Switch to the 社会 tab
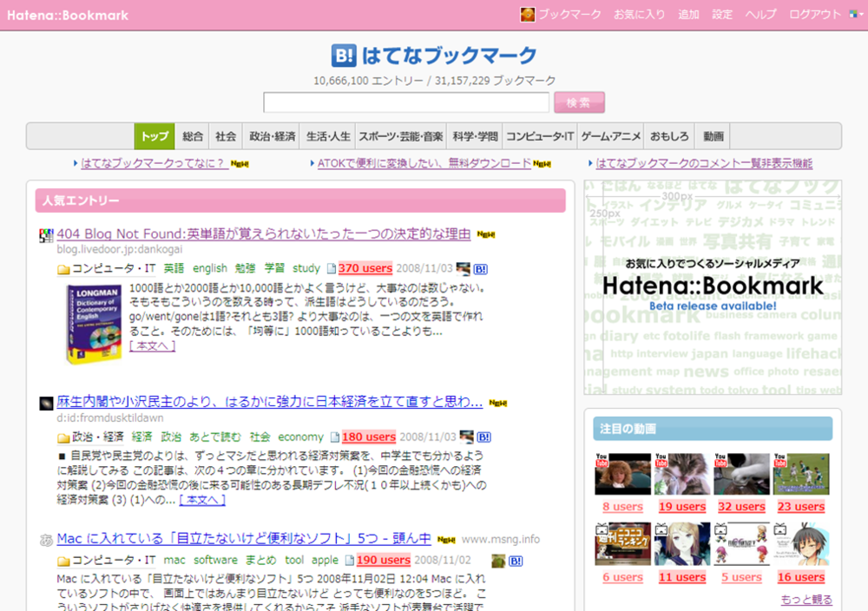 [226, 137]
